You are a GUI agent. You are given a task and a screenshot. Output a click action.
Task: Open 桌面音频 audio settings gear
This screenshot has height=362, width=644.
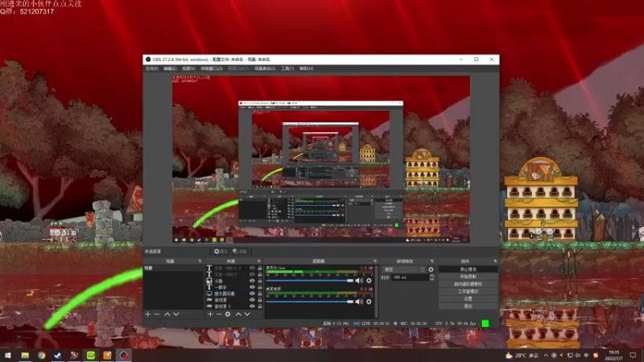[x=369, y=302]
